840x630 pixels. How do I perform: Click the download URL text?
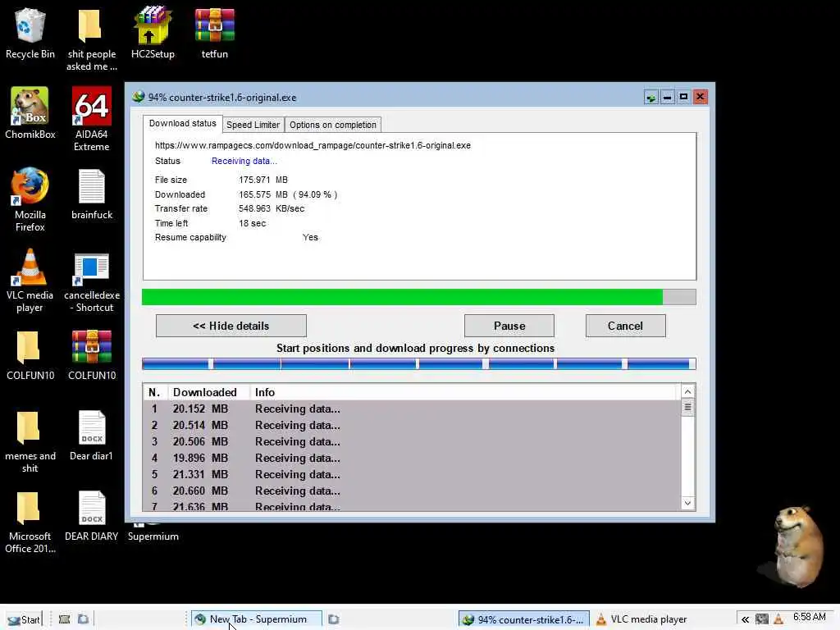point(313,145)
